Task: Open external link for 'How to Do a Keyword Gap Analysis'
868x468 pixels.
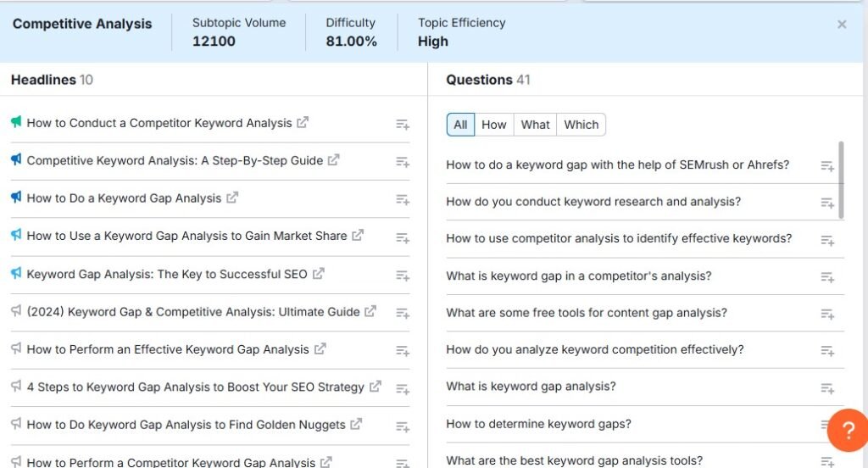Action: [x=232, y=198]
